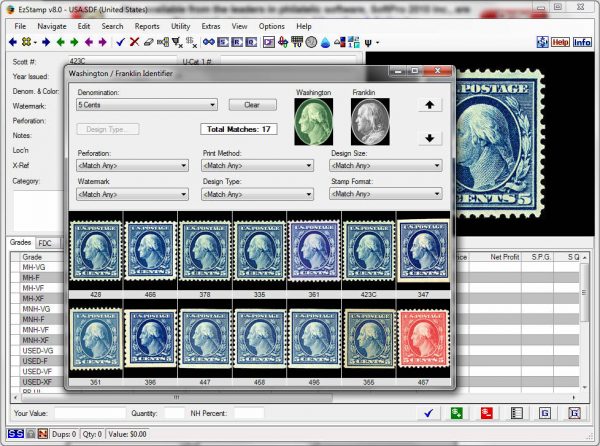600x446 pixels.
Task: Click the blue checkmark button at bottom right
Action: [428, 412]
